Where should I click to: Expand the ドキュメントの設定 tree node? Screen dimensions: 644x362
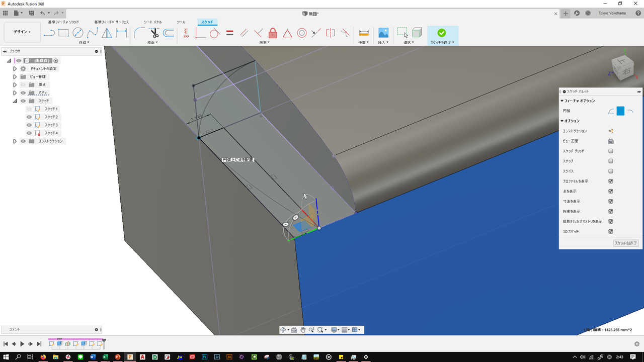15,69
